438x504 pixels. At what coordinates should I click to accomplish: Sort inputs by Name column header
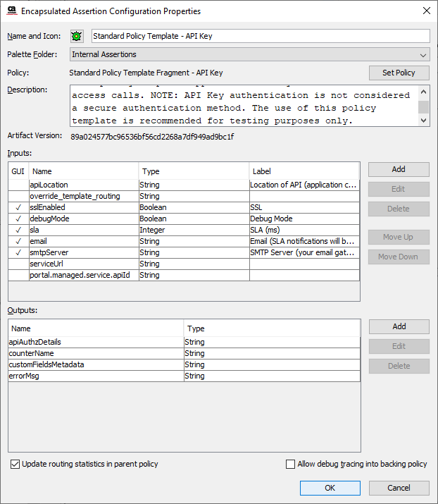coord(83,171)
